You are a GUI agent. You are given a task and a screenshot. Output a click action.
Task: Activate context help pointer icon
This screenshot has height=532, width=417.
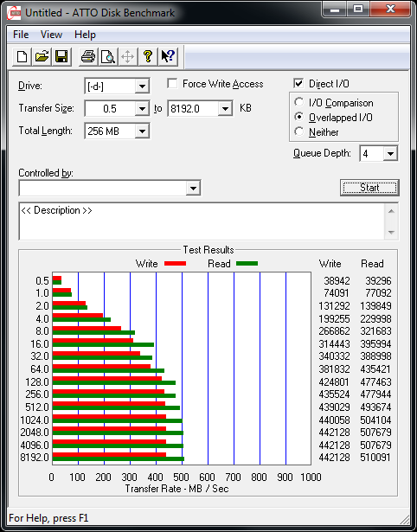[x=168, y=56]
